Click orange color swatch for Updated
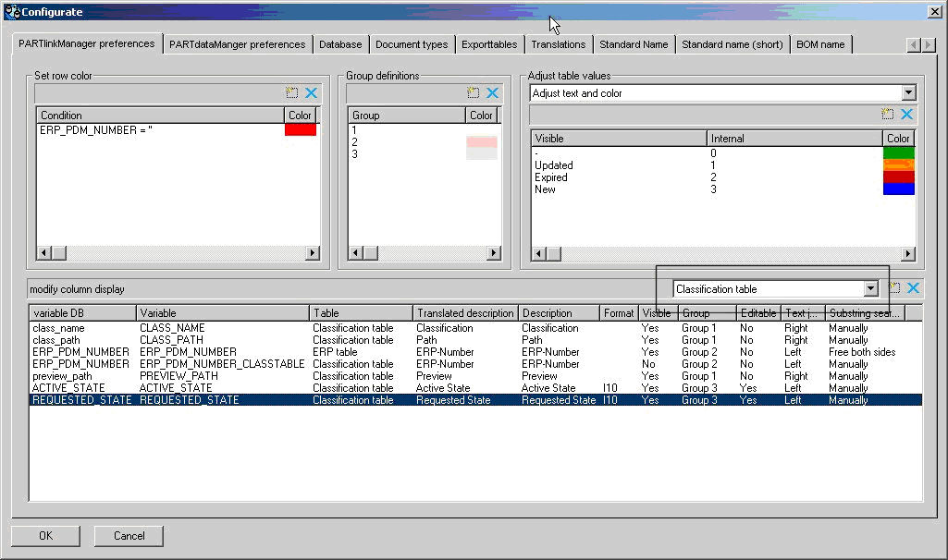948x560 pixels. tap(899, 164)
